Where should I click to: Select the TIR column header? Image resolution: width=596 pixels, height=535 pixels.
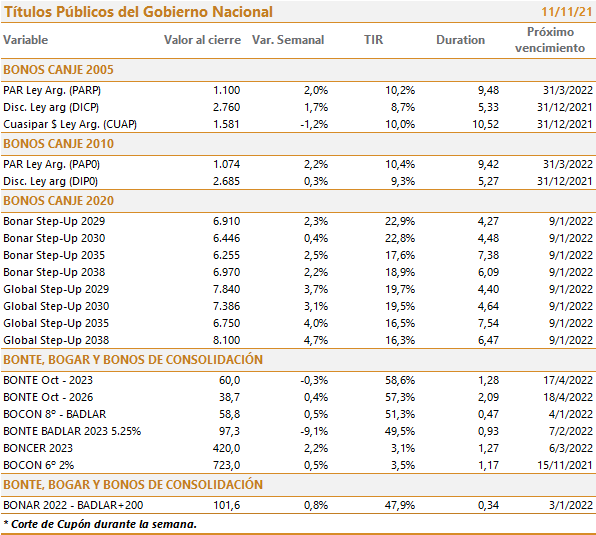(374, 40)
